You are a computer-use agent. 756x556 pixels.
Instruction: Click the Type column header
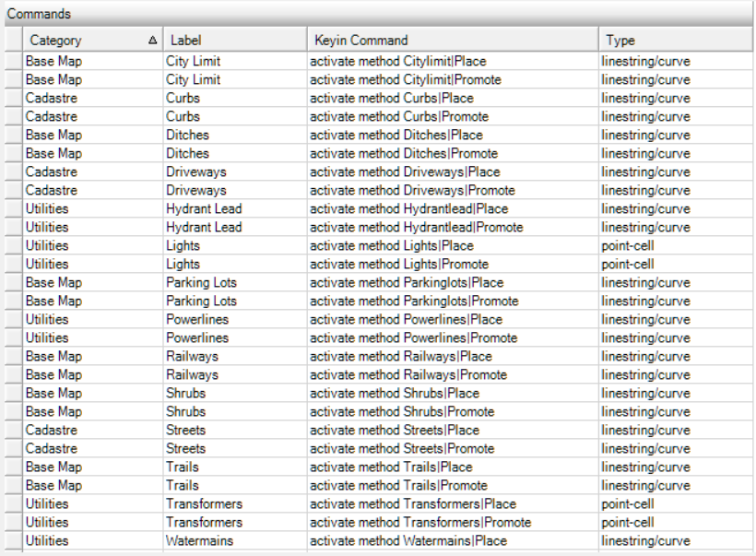676,40
